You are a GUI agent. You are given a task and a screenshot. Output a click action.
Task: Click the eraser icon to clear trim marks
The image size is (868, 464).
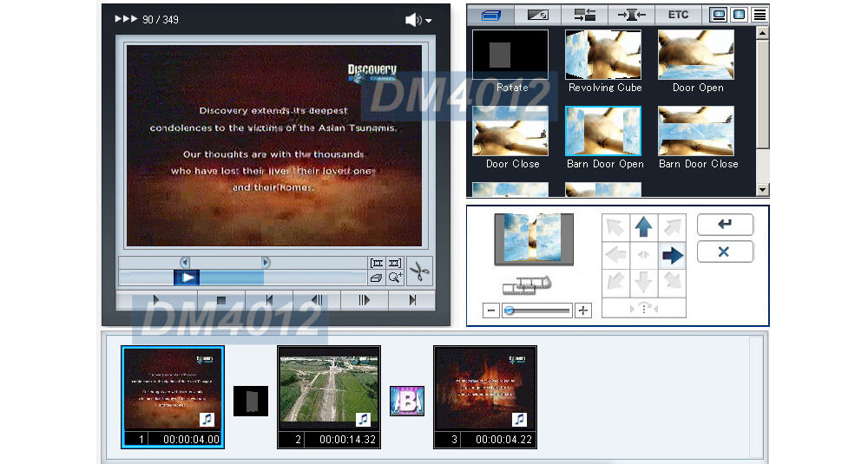377,278
